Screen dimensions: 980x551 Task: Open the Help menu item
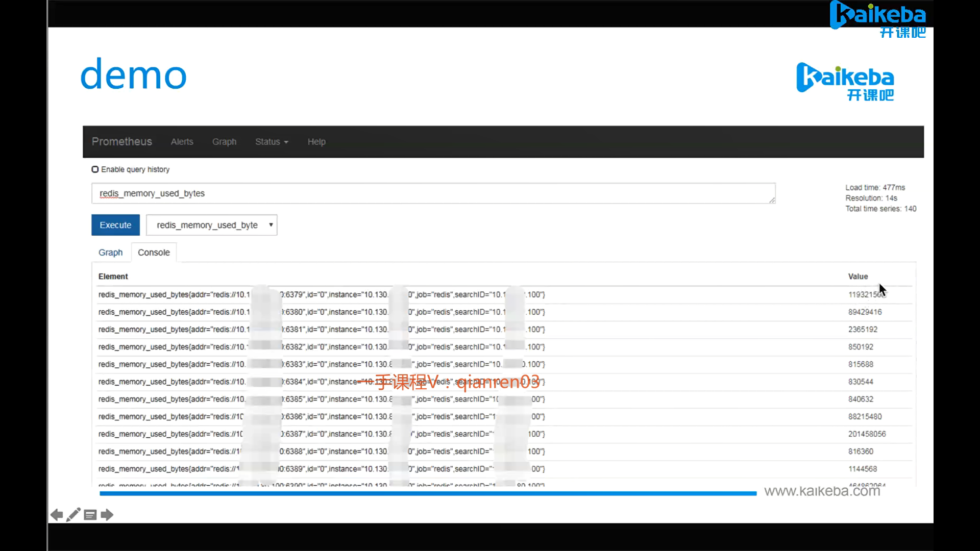pos(316,142)
